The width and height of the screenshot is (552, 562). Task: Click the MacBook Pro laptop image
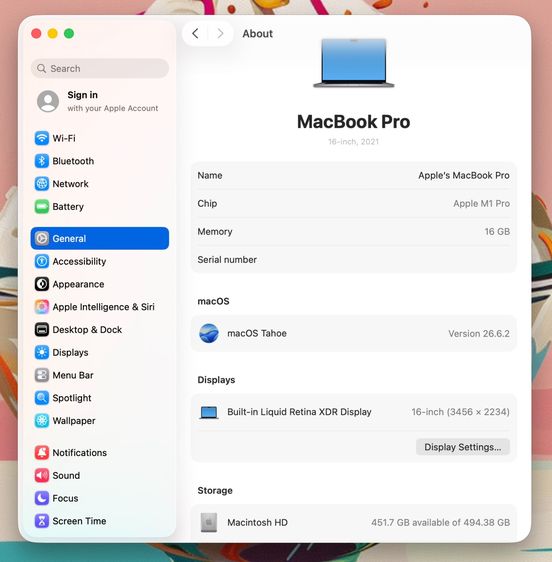tap(354, 63)
